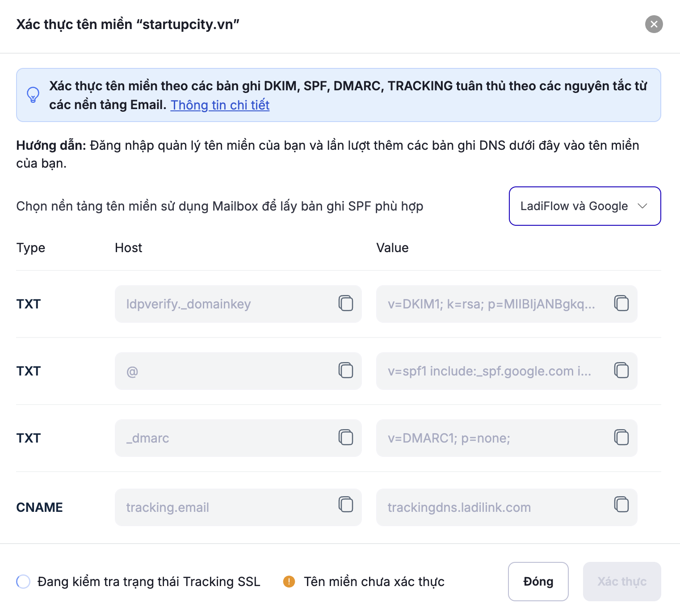Open the "Thông tin chi tiết" link
Screen dimensions: 680x616
coord(220,105)
